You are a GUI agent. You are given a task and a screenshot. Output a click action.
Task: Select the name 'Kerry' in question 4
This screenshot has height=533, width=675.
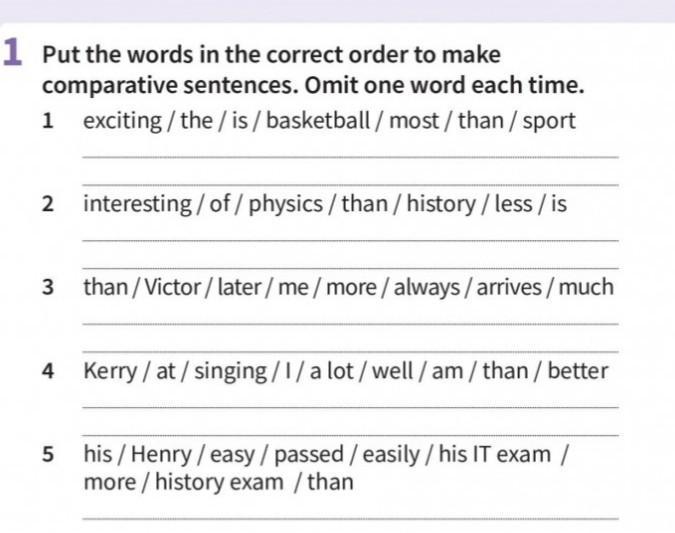(110, 371)
